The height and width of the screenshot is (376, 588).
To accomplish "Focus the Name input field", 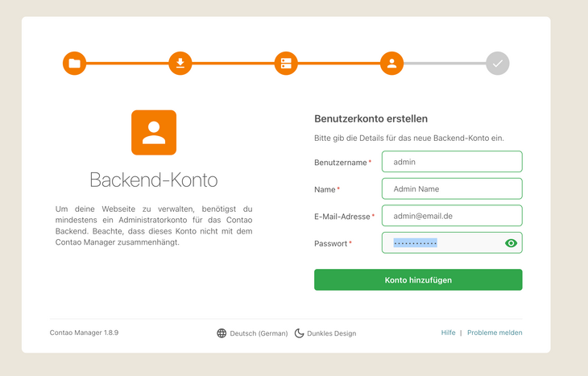I will pyautogui.click(x=452, y=188).
